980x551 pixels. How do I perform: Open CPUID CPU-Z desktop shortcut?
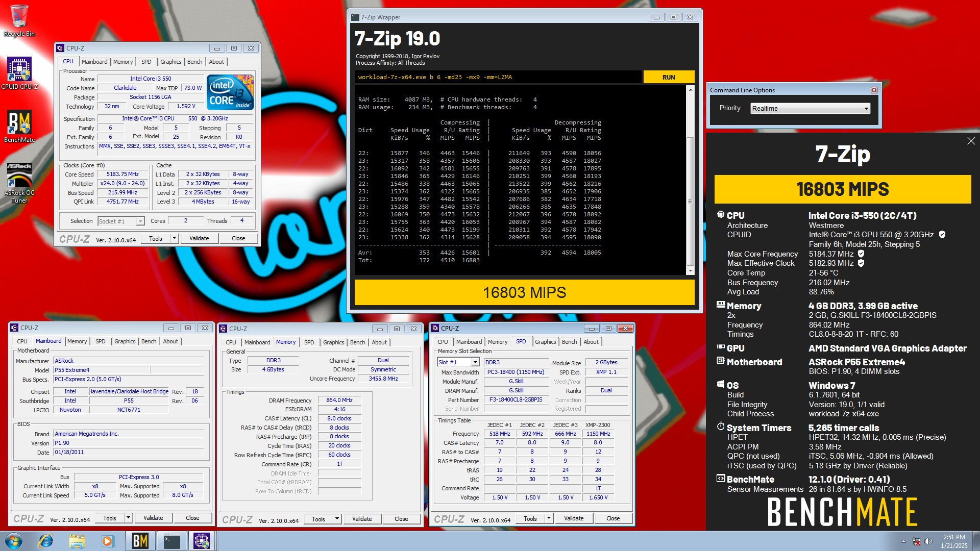point(19,73)
